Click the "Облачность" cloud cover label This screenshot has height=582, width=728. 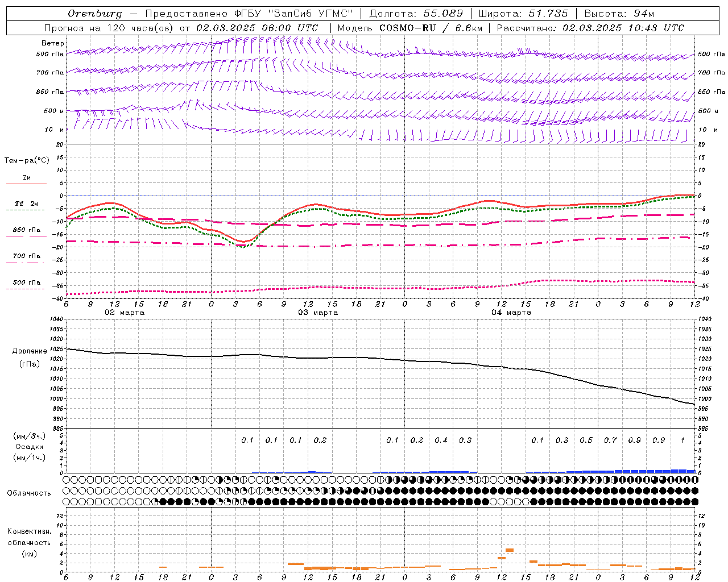[29, 493]
